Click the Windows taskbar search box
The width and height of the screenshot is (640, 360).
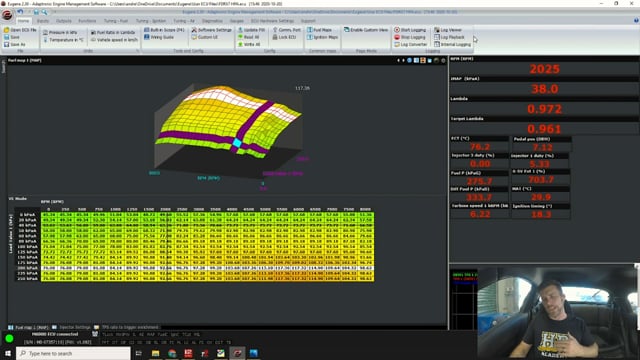(73, 353)
